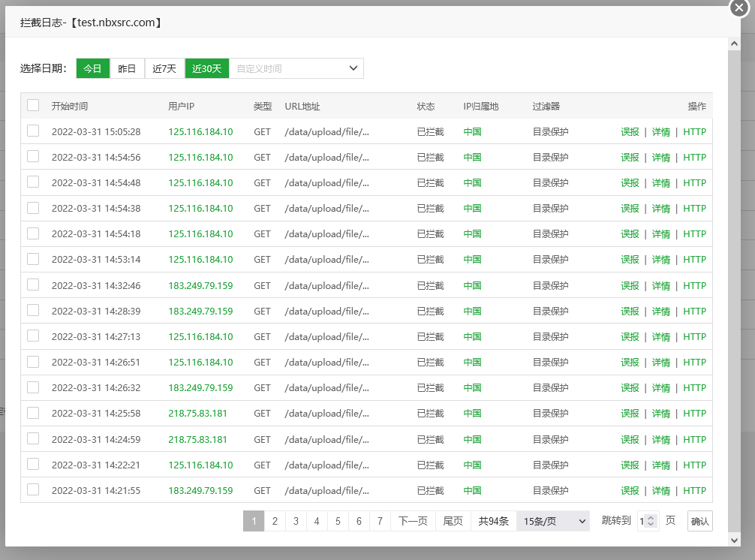Filter logs by 今日 (today)

(93, 68)
